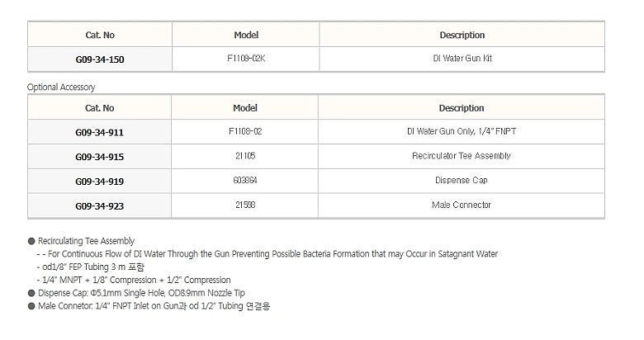This screenshot has width=644, height=340.
Task: Click the DI Water Gun Kit description
Action: 462,59
